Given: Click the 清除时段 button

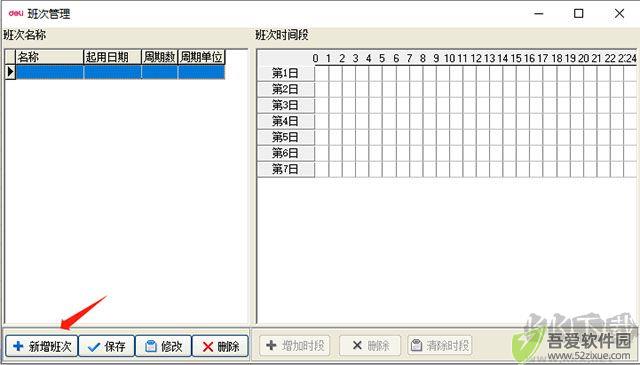Looking at the screenshot, I should 440,345.
